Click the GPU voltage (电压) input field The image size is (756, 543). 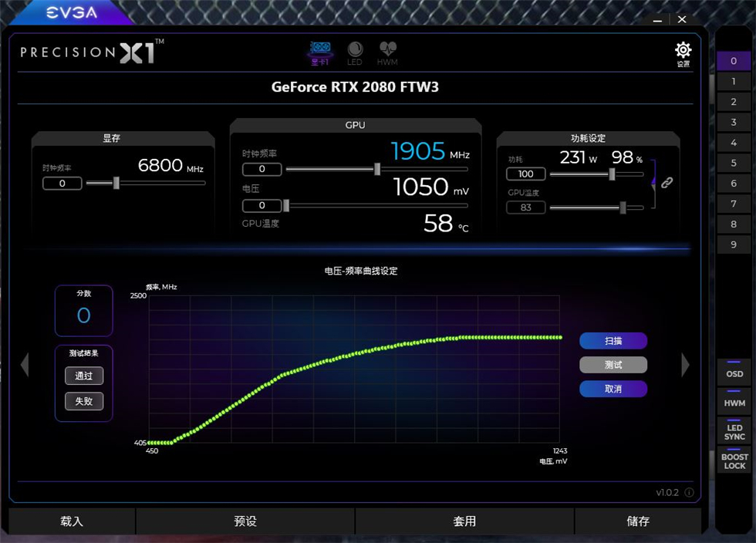point(262,205)
